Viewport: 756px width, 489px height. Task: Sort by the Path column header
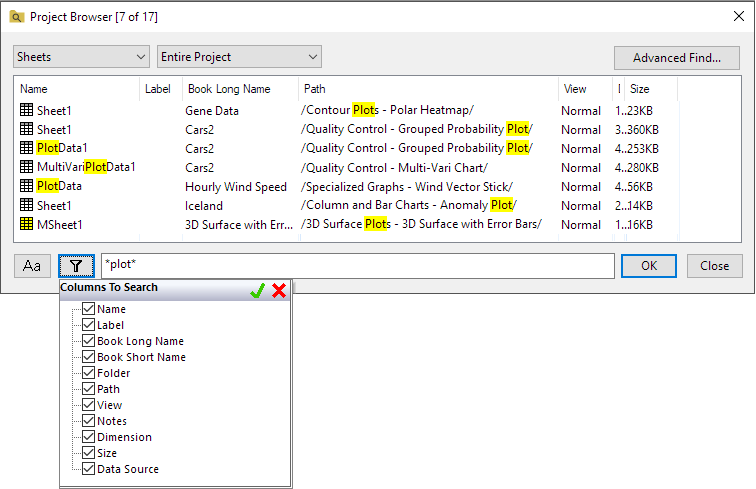coord(428,89)
